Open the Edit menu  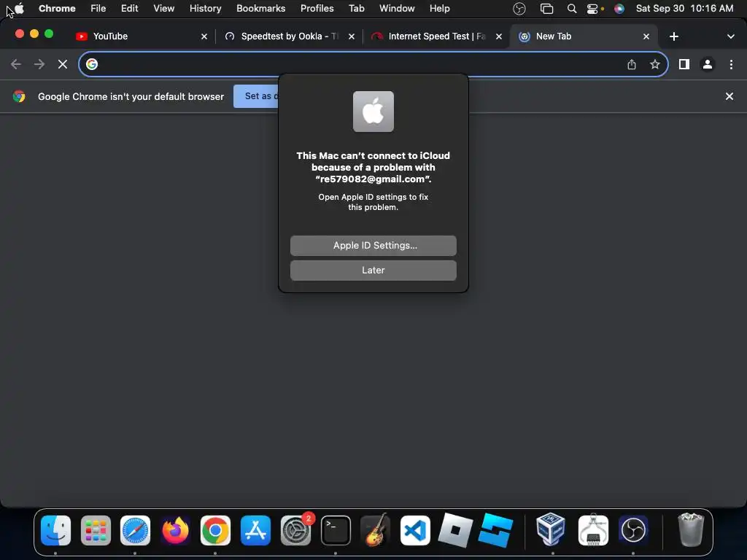click(x=129, y=9)
